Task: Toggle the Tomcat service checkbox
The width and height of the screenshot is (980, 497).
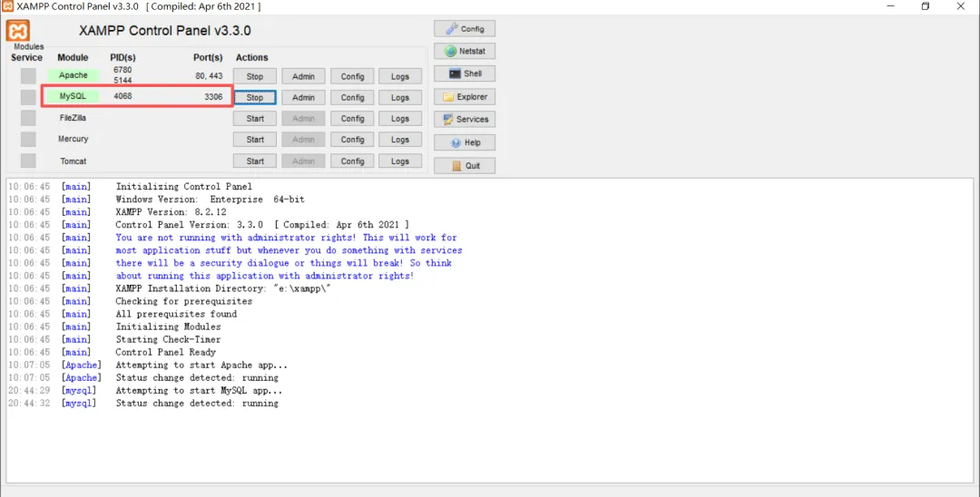Action: 28,161
